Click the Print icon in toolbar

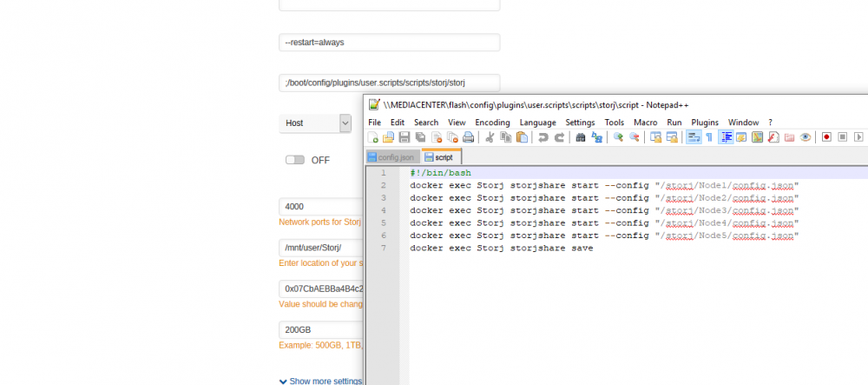pyautogui.click(x=469, y=136)
